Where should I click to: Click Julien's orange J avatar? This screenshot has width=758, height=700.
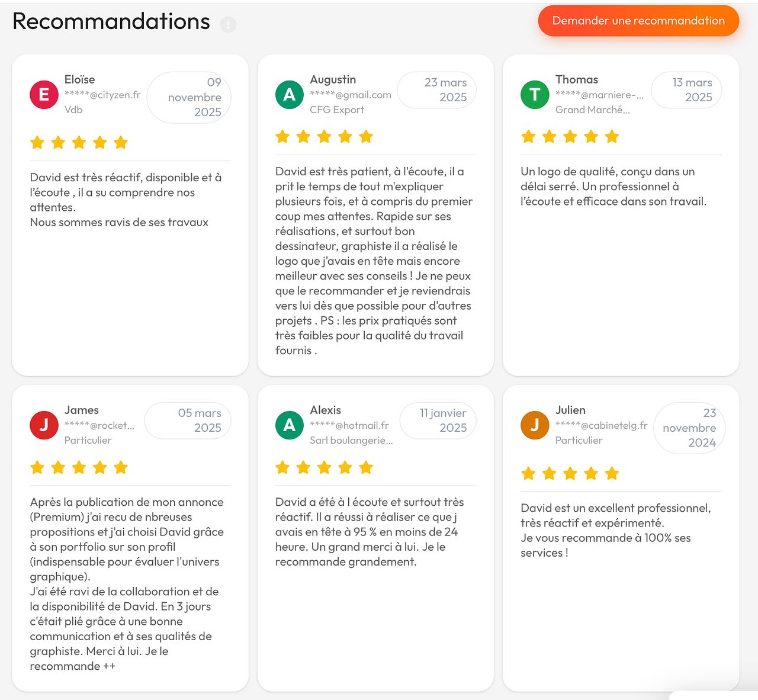pos(535,425)
